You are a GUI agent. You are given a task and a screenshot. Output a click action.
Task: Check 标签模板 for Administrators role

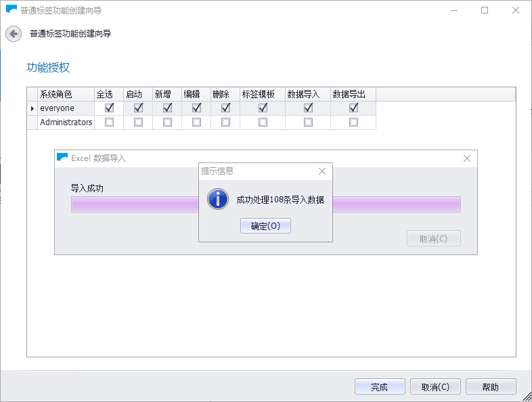pyautogui.click(x=263, y=122)
